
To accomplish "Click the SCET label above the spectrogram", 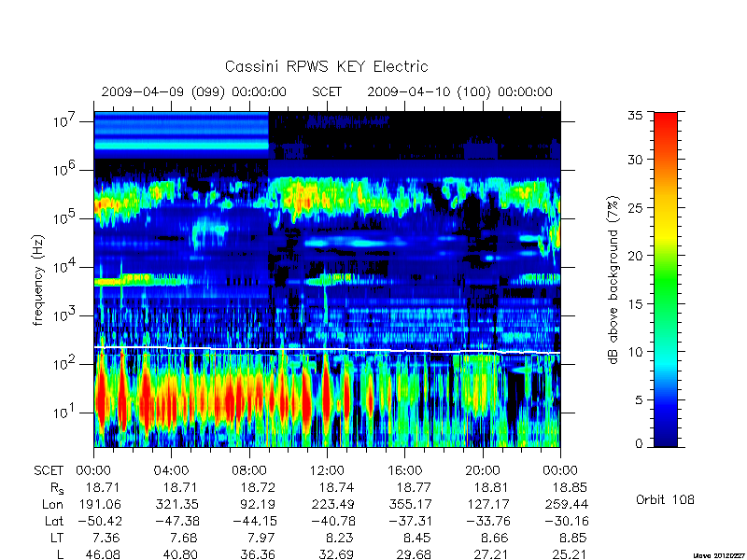I will (327, 91).
